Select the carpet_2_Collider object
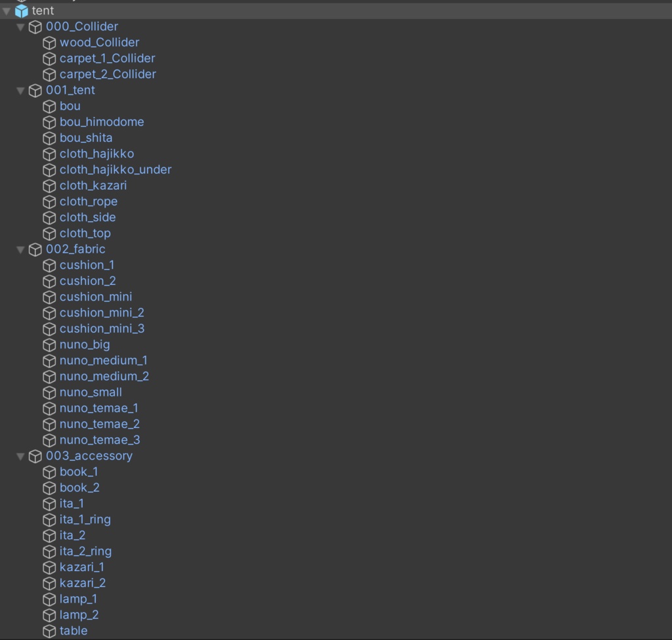 point(108,74)
